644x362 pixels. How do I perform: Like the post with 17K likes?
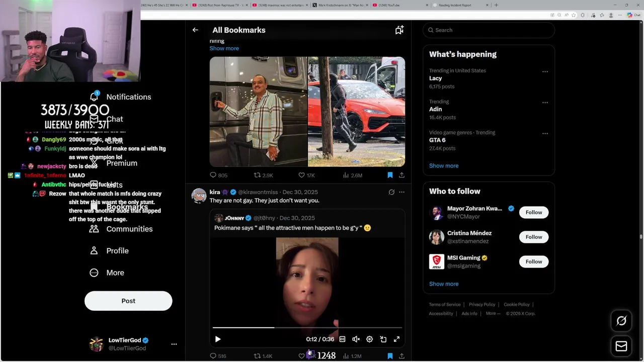(306, 175)
